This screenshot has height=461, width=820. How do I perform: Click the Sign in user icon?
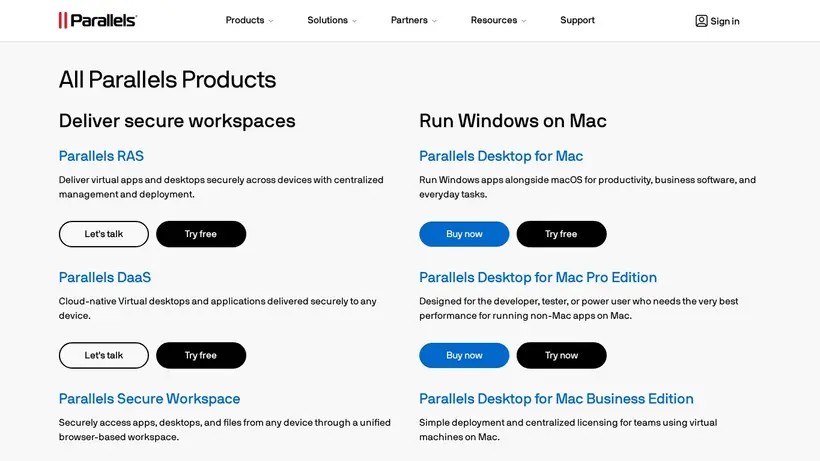701,21
